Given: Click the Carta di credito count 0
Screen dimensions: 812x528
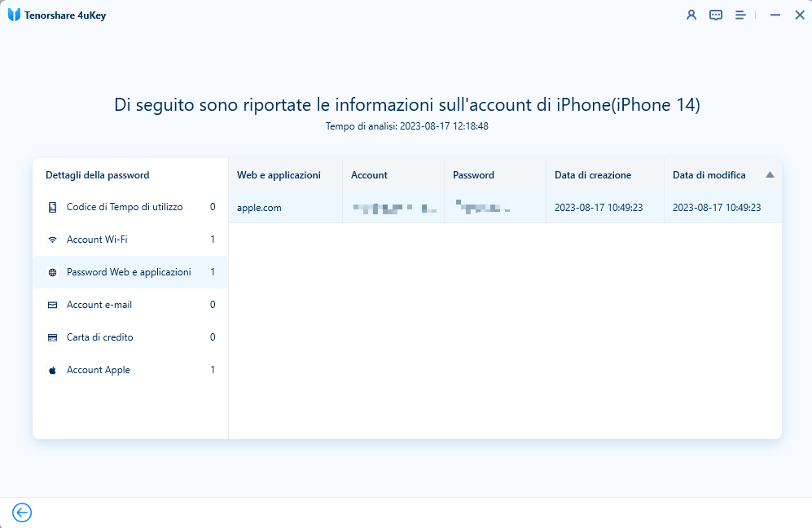Looking at the screenshot, I should click(213, 337).
